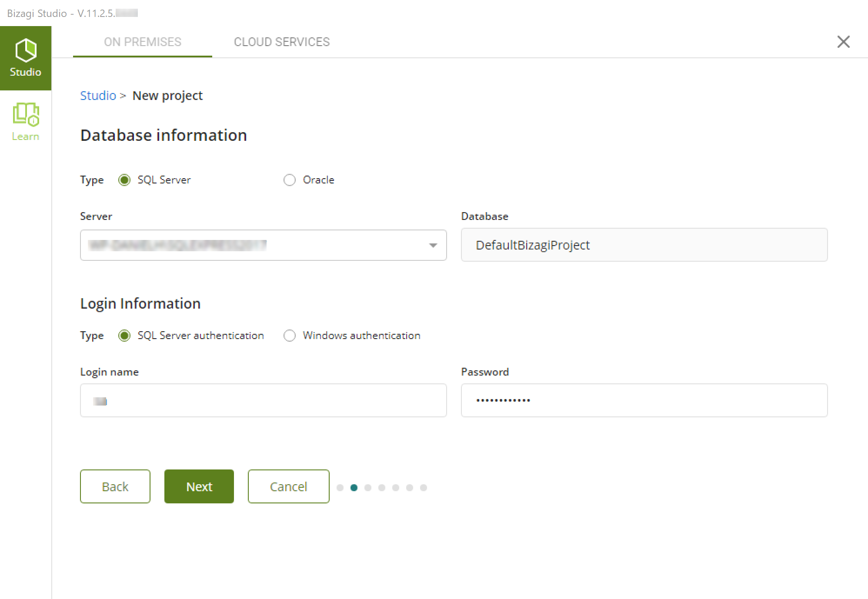
Task: Follow the Studio breadcrumb link
Action: (x=98, y=96)
